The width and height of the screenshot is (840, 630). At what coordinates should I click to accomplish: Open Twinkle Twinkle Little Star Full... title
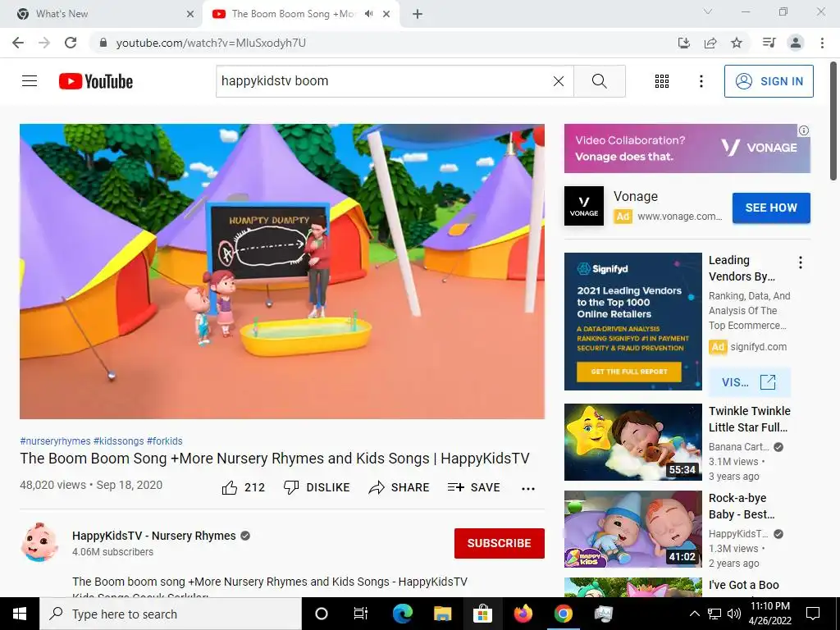pyautogui.click(x=750, y=419)
